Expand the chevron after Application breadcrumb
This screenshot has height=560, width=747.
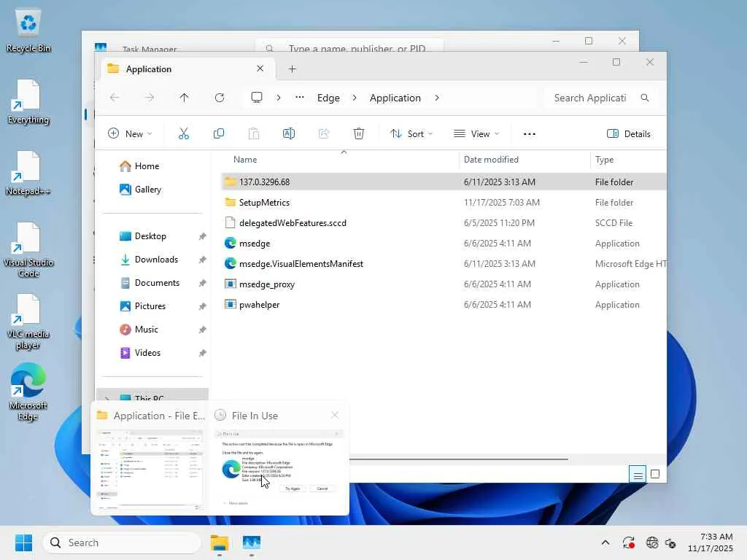tap(437, 98)
